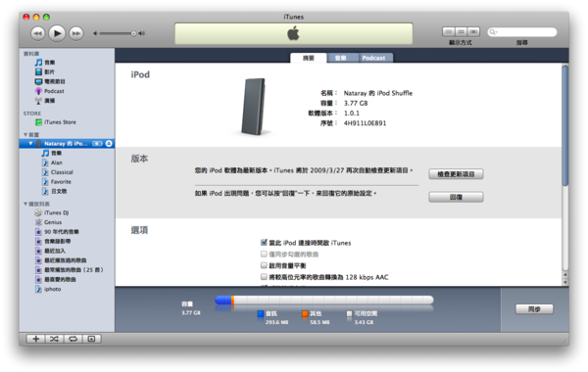Enable 啟用音量平衡 sound check checkbox

point(264,265)
